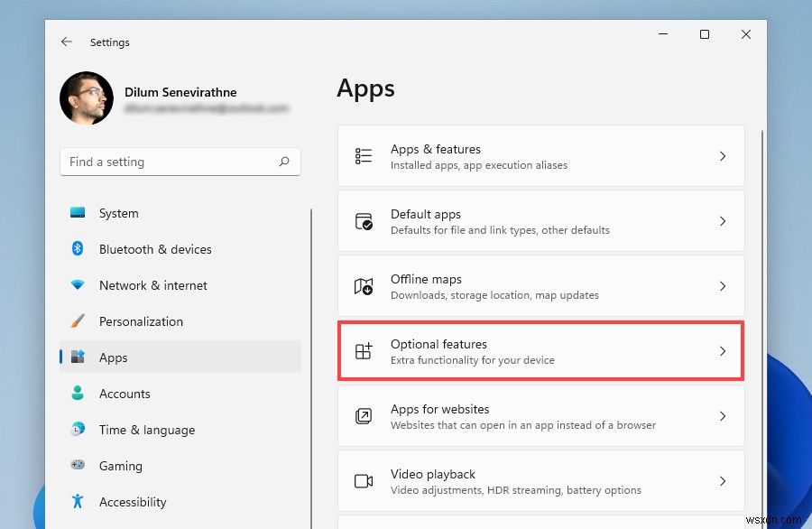
Task: Expand the Default apps row chevron
Action: pos(723,220)
